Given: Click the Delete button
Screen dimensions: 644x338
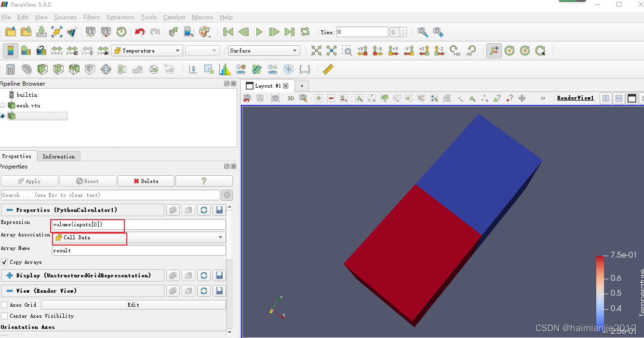Looking at the screenshot, I should [146, 181].
